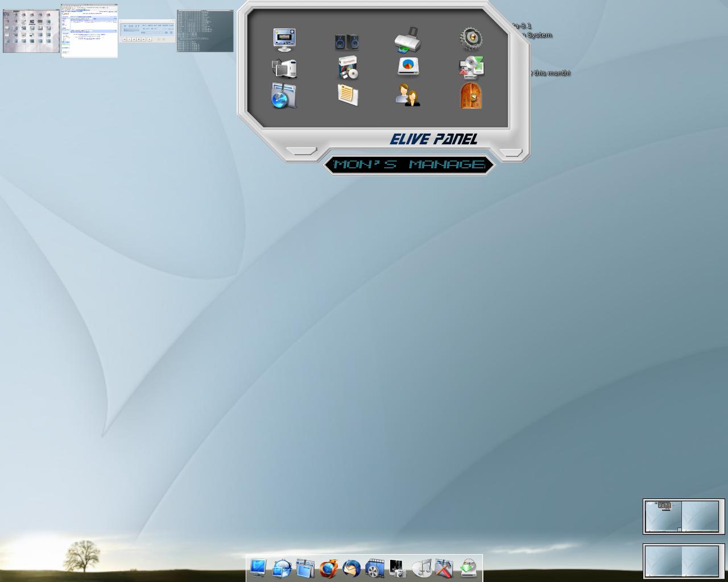
Task: Open the yellow notepad icon
Action: [x=348, y=95]
